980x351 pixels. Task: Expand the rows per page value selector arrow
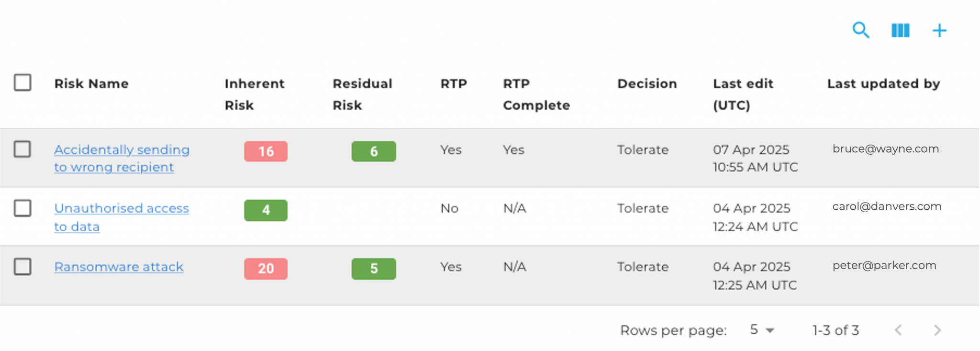769,330
